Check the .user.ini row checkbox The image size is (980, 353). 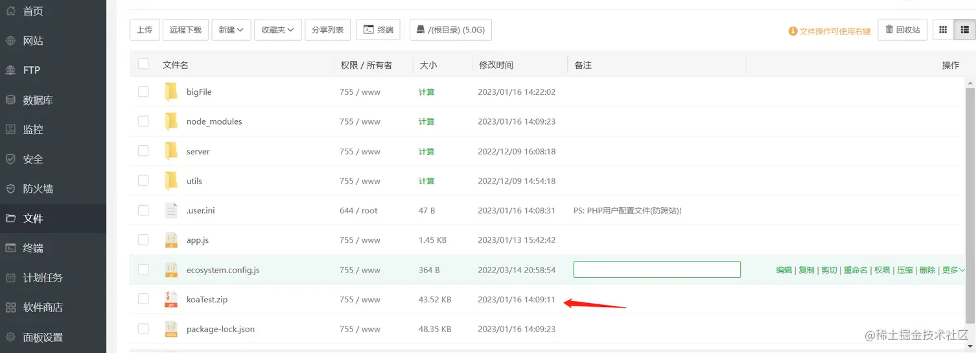[x=143, y=210]
